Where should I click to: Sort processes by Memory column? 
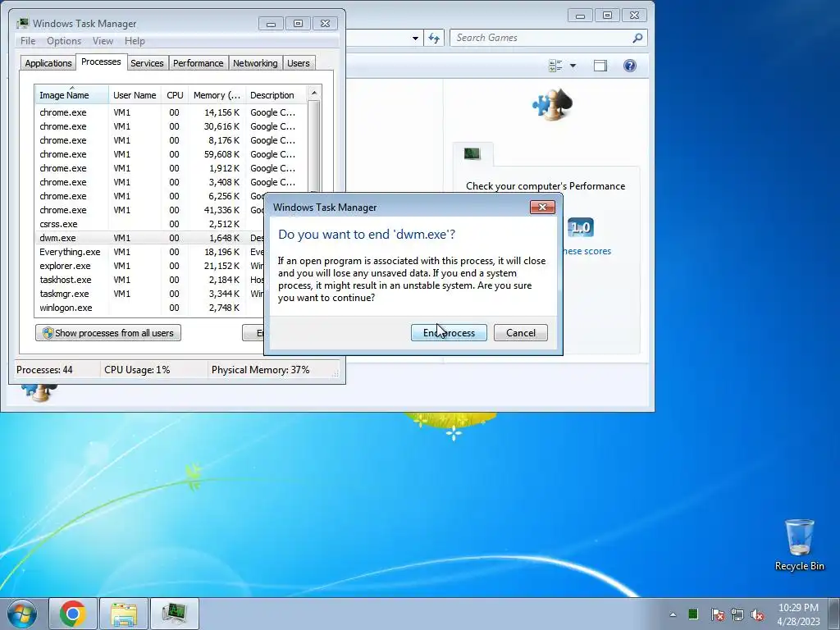point(217,95)
